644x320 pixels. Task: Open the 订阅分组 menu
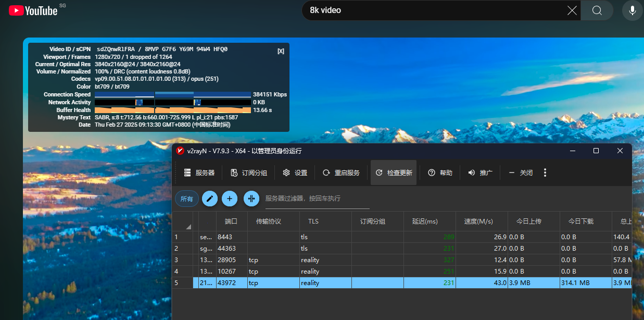(x=248, y=173)
